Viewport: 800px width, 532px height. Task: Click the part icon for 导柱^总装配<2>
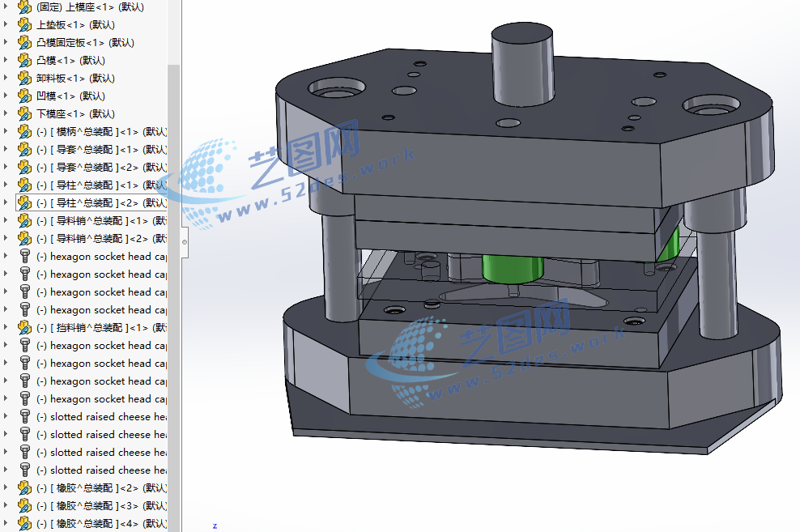tap(24, 203)
